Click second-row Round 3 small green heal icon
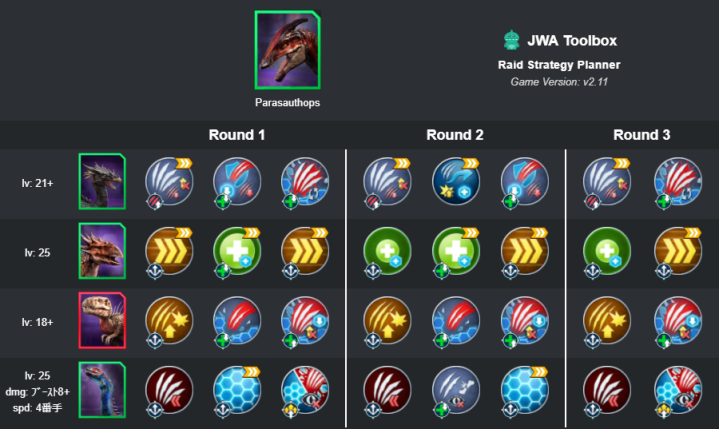 coord(606,252)
